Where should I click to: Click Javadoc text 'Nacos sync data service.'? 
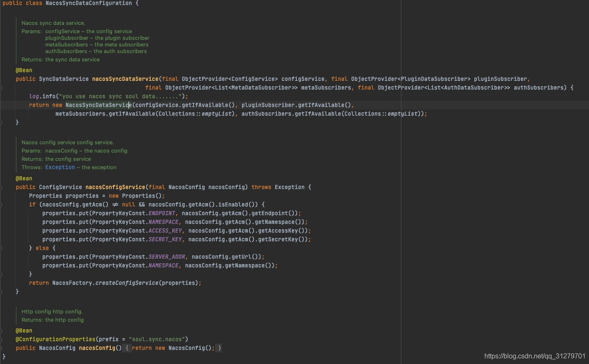point(54,23)
